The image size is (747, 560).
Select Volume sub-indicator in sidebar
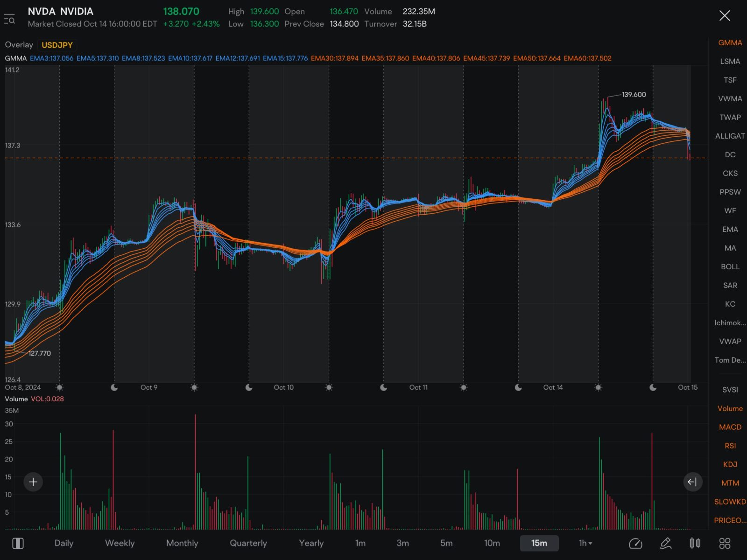tap(730, 409)
